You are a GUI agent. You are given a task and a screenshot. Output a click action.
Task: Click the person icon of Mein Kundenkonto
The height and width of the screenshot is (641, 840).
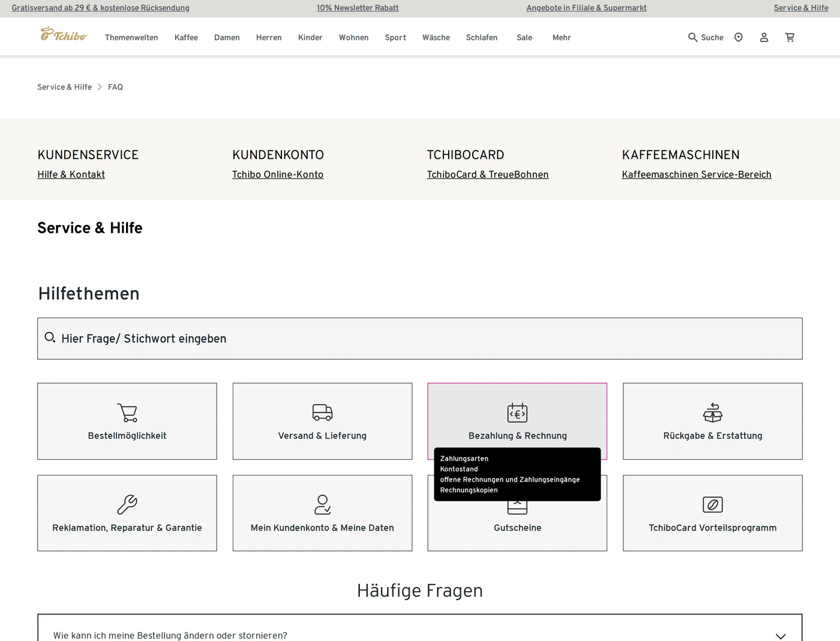pos(322,504)
